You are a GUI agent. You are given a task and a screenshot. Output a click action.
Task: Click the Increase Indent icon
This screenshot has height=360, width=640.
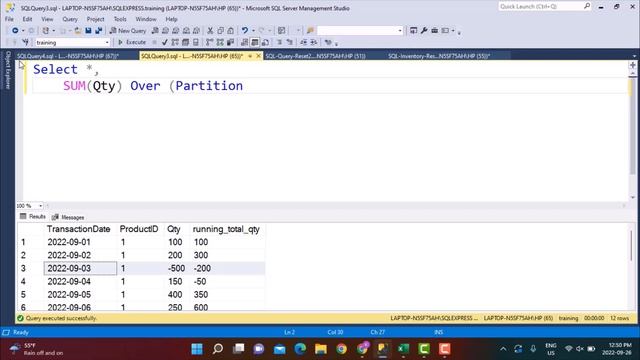click(x=314, y=42)
